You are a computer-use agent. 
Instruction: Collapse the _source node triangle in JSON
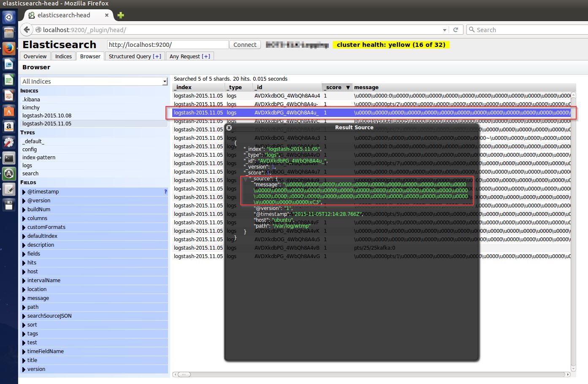[246, 179]
